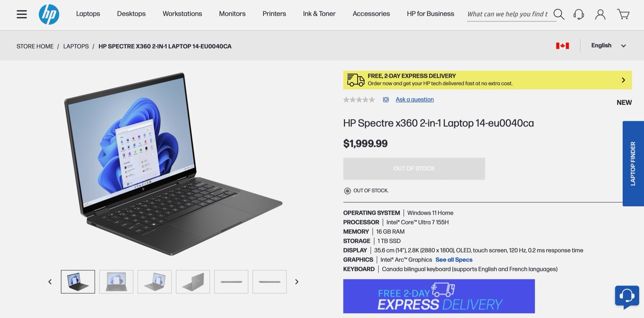Screen dimensions: 644x318
Task: Click the search magnifier icon
Action: coord(559,14)
